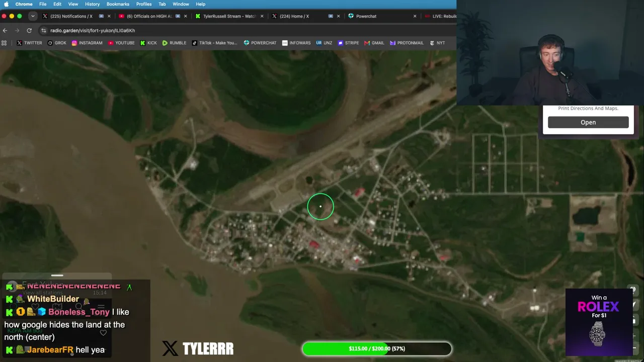Open the TikTok bookmark
Screen dimensions: 644x362
(x=214, y=43)
